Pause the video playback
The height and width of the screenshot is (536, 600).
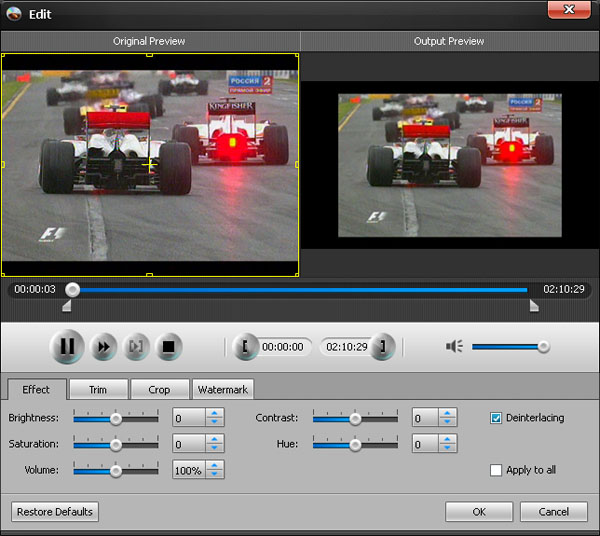(66, 347)
